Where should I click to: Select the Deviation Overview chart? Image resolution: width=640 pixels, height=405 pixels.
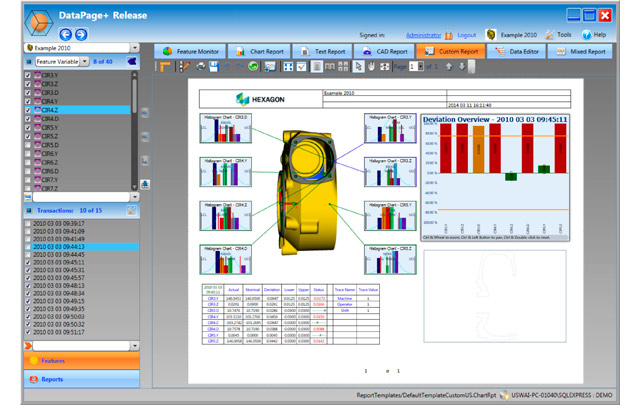point(495,178)
